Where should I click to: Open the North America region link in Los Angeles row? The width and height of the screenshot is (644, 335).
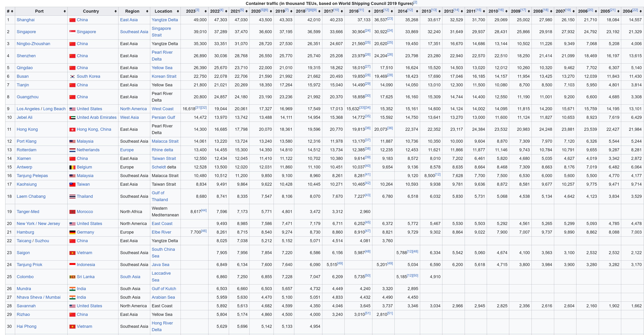[133, 109]
